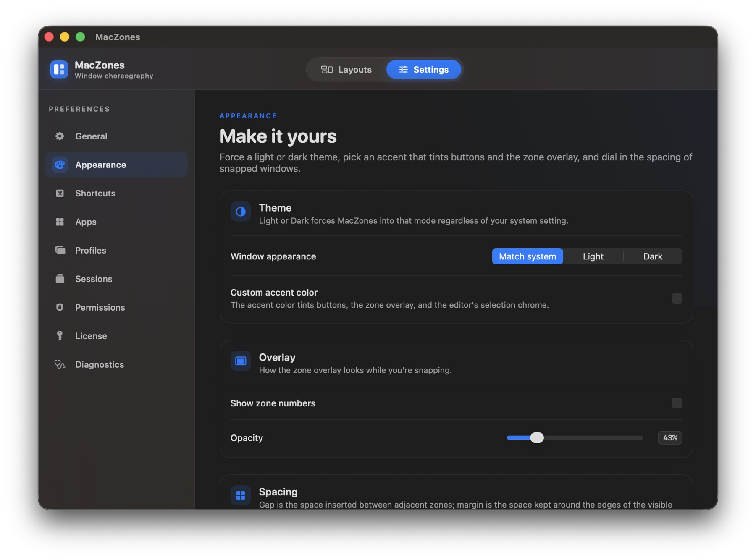756x560 pixels.
Task: Click the Permissions shield icon
Action: coord(60,307)
